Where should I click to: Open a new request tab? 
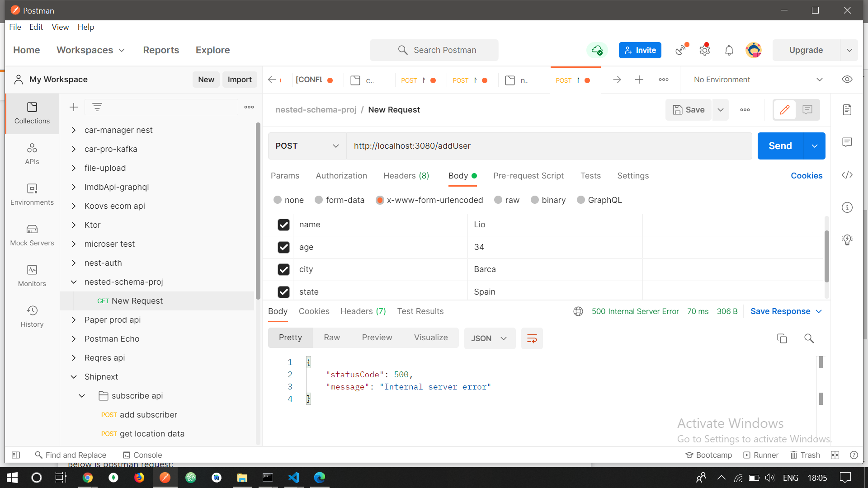pos(639,80)
